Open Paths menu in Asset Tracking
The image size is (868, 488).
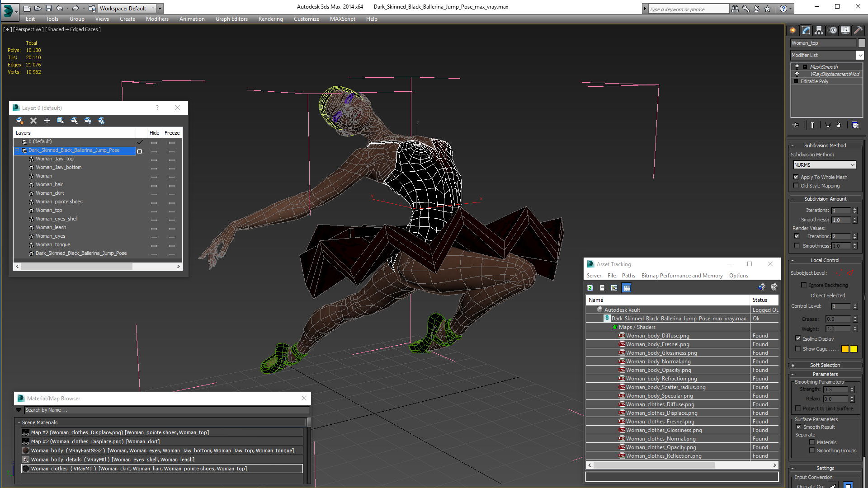pyautogui.click(x=628, y=276)
